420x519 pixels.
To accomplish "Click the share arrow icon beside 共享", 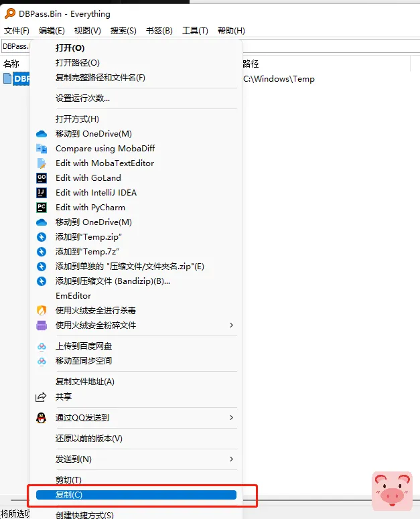I will tap(41, 397).
